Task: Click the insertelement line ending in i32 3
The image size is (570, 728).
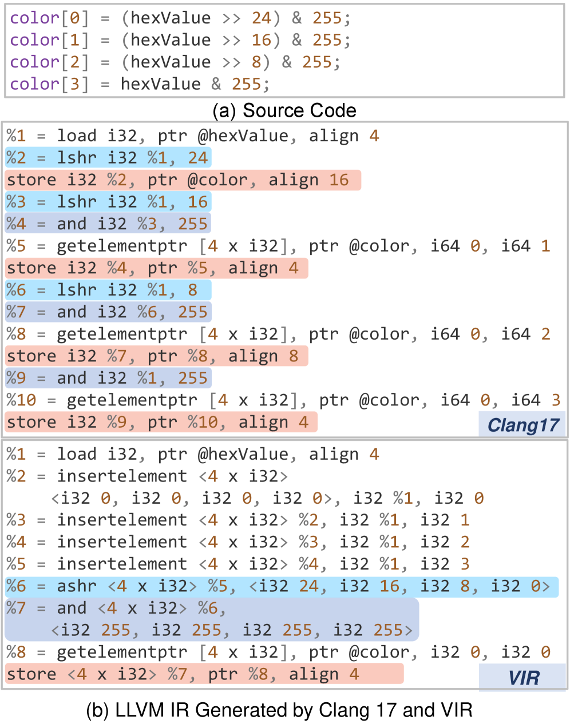Action: [237, 564]
